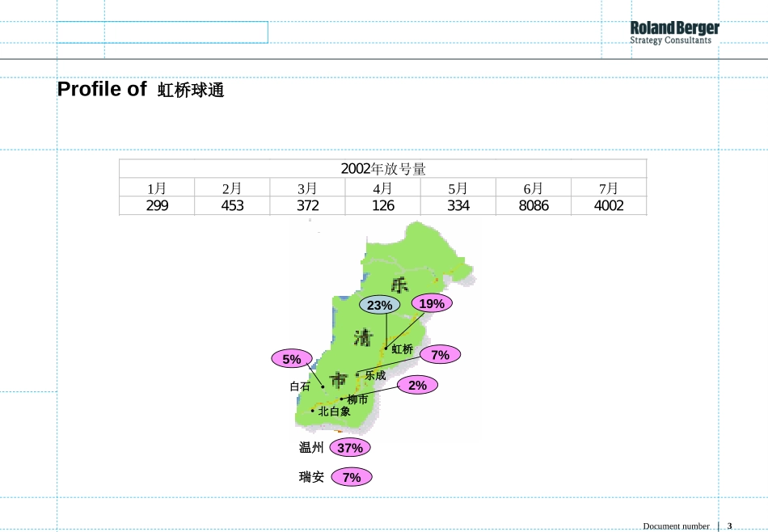This screenshot has width=768, height=532.
Task: Select the empty title placeholder box
Action: click(x=162, y=32)
